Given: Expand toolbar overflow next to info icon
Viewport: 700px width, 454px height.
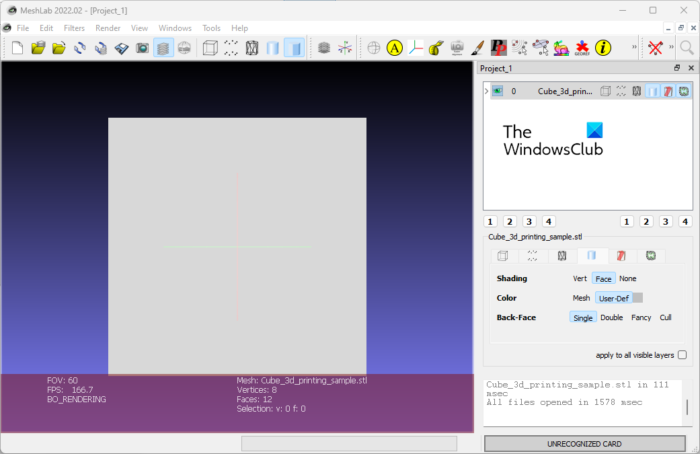Looking at the screenshot, I should 634,47.
